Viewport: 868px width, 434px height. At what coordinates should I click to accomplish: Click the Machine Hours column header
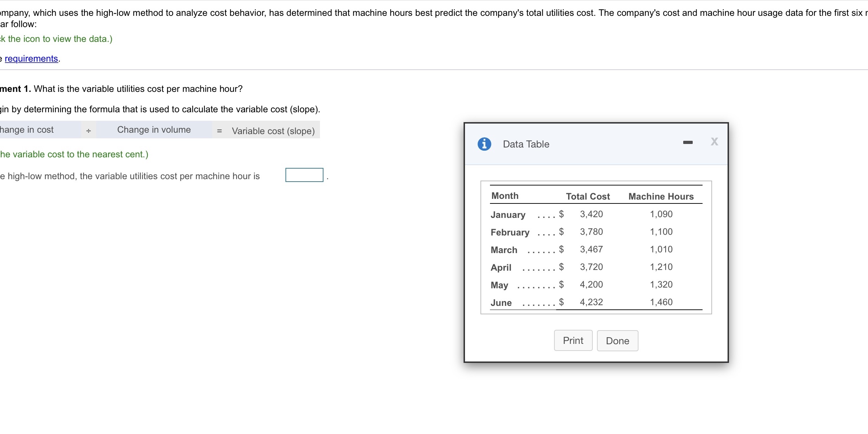[661, 196]
